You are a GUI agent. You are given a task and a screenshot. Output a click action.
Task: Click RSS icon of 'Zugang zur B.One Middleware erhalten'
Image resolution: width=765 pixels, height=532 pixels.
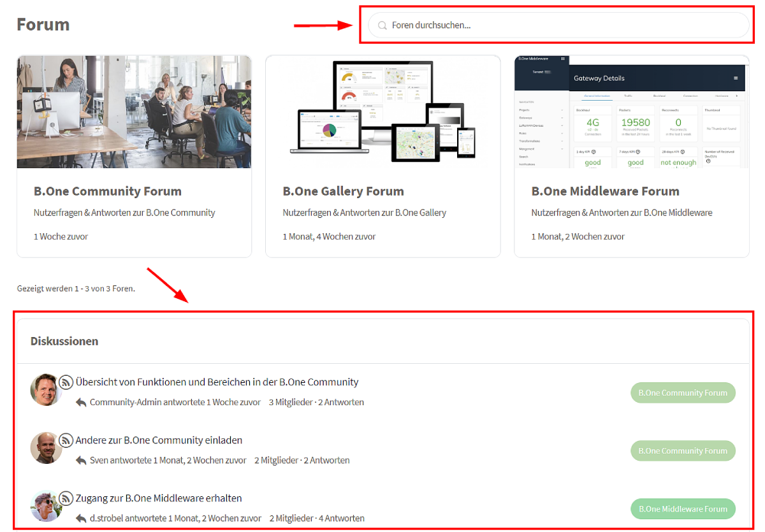[66, 498]
